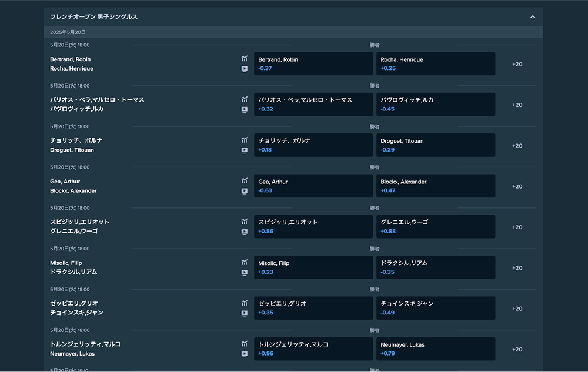Screen dimensions: 588x372
Task: Choose Neumayer, Lukas odds +0.79
Action: 436,348
